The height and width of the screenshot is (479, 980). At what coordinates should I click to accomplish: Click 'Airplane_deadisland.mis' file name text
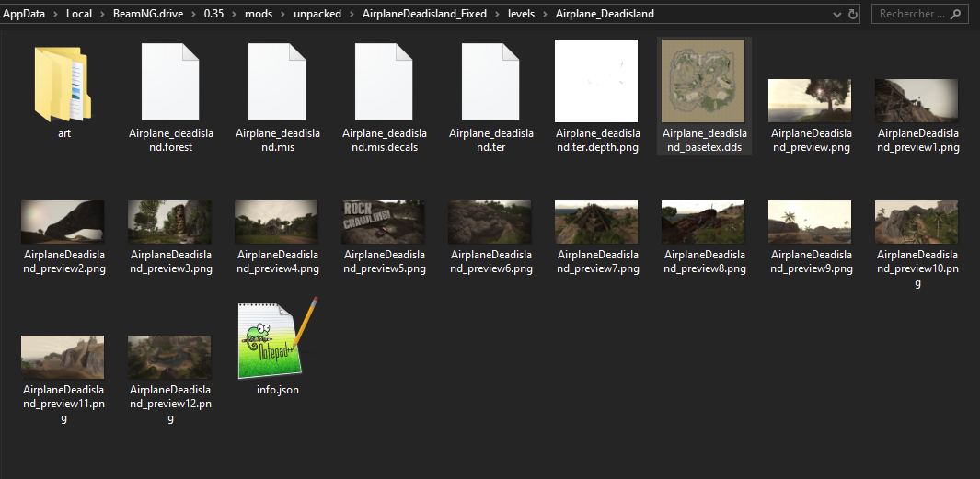(x=278, y=141)
